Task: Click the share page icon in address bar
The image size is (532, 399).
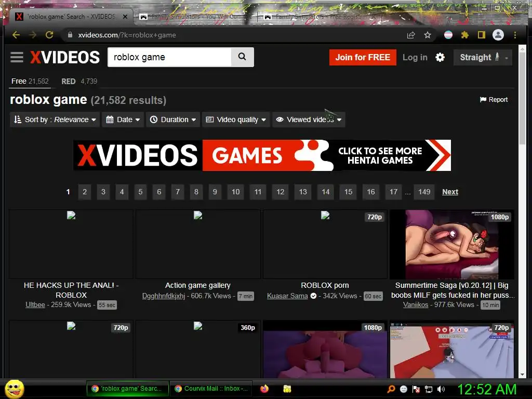Action: point(411,35)
